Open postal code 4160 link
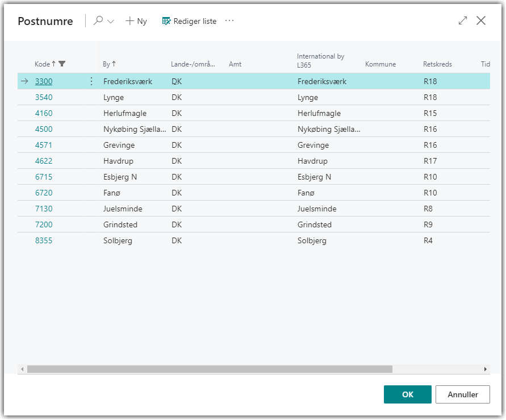506x420 pixels. (44, 113)
